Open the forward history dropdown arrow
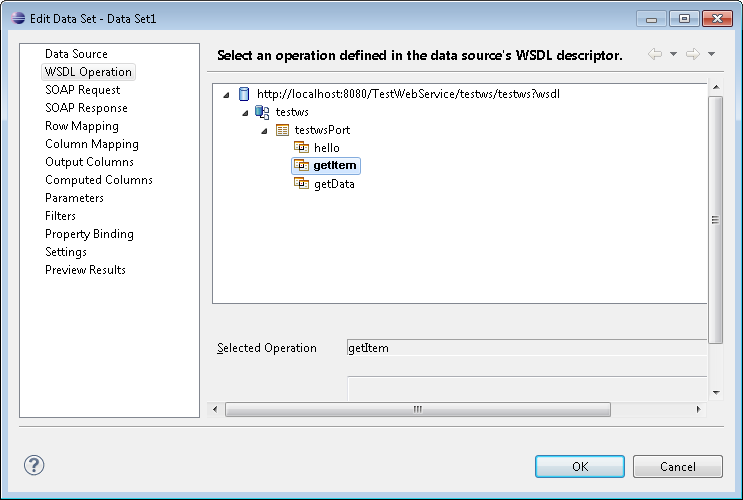Viewport: 743px width, 500px height. (710, 54)
